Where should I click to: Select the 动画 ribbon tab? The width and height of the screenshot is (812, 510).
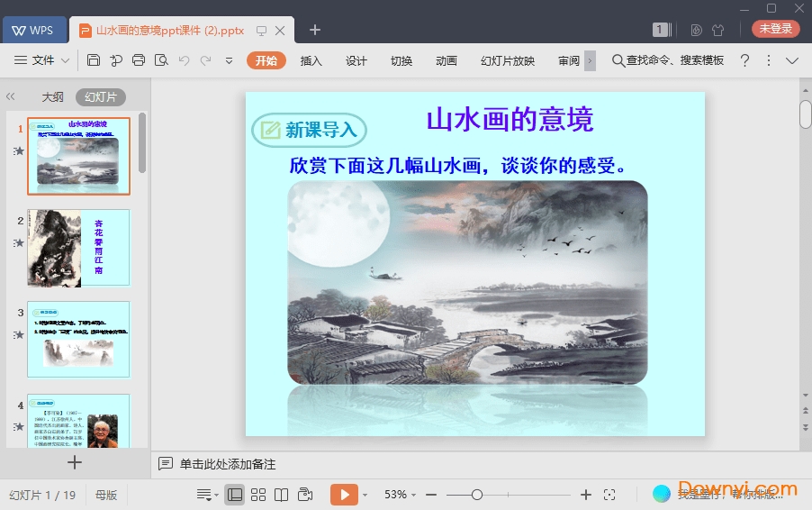(447, 60)
